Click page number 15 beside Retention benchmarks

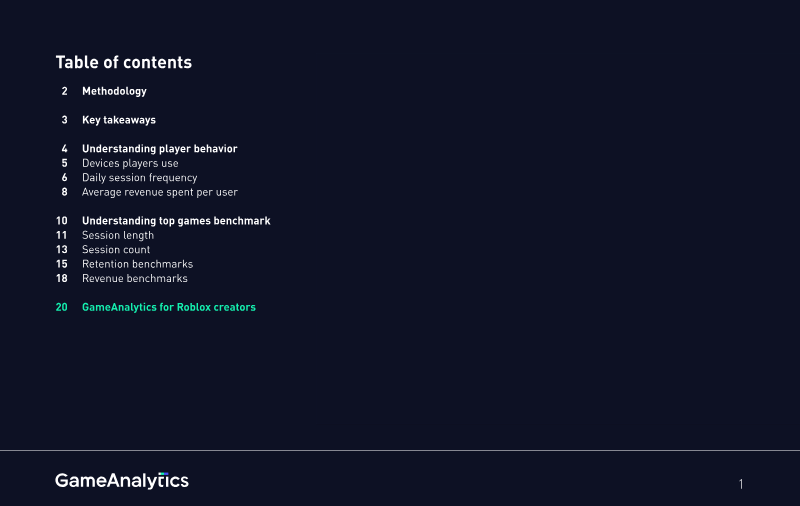tap(62, 264)
